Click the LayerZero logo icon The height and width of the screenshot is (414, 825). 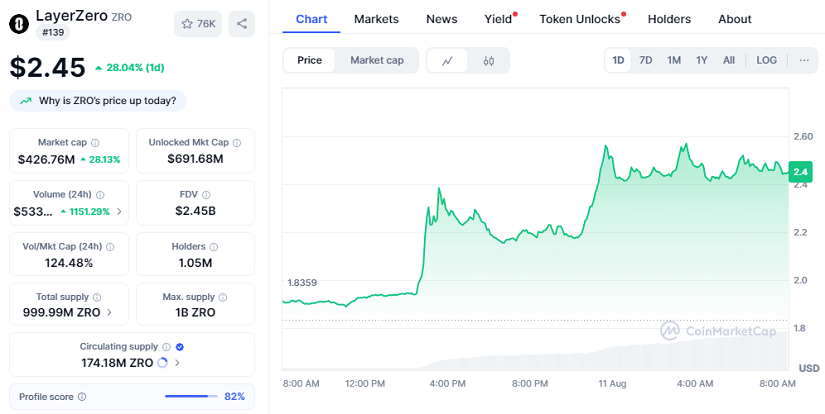[x=19, y=23]
